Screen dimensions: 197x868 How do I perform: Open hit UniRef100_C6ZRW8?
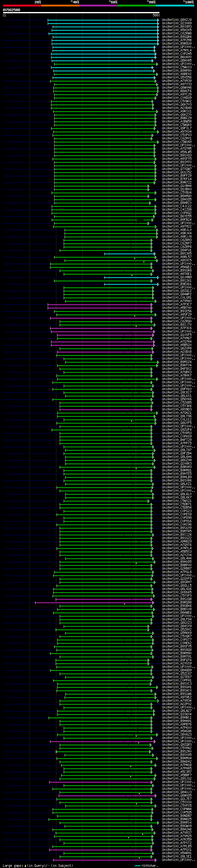point(177,33)
